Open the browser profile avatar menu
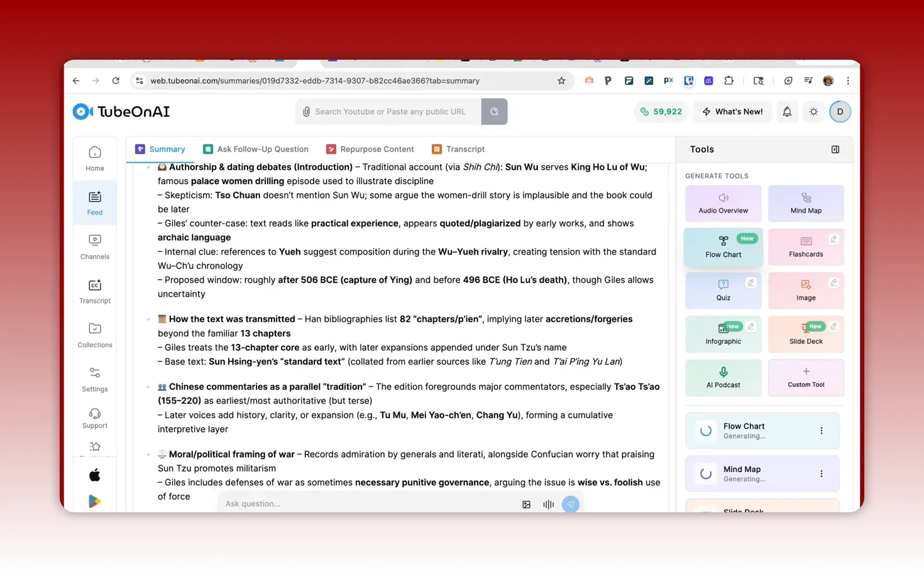This screenshot has height=572, width=924. 828,80
